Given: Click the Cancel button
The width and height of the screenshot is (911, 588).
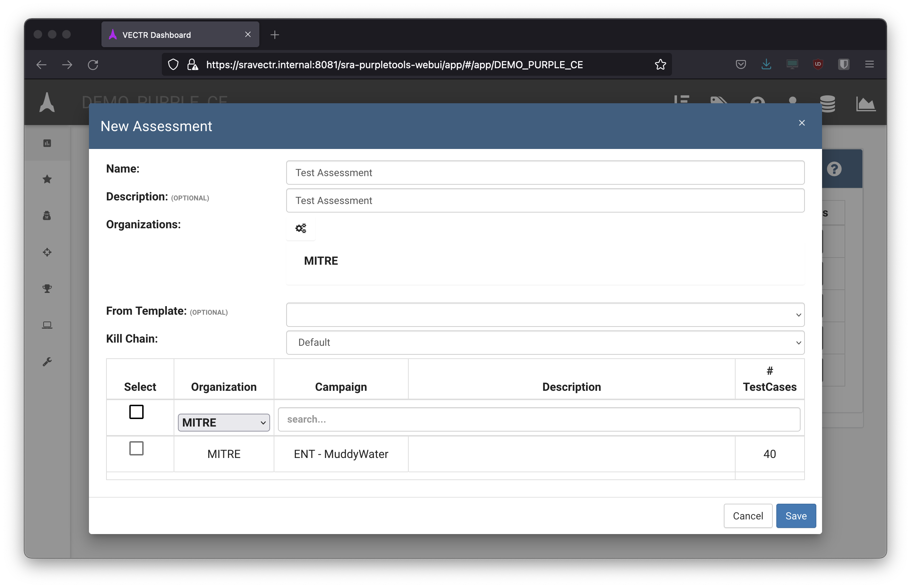Looking at the screenshot, I should coord(748,516).
